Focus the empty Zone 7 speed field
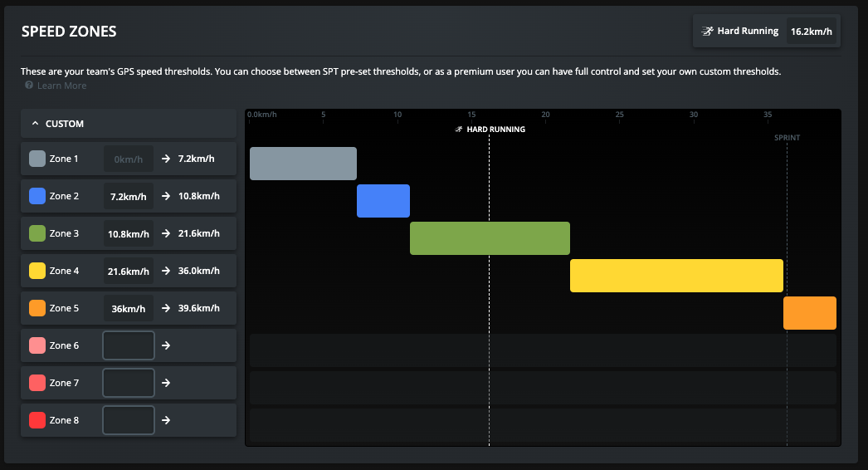This screenshot has width=868, height=470. [129, 383]
